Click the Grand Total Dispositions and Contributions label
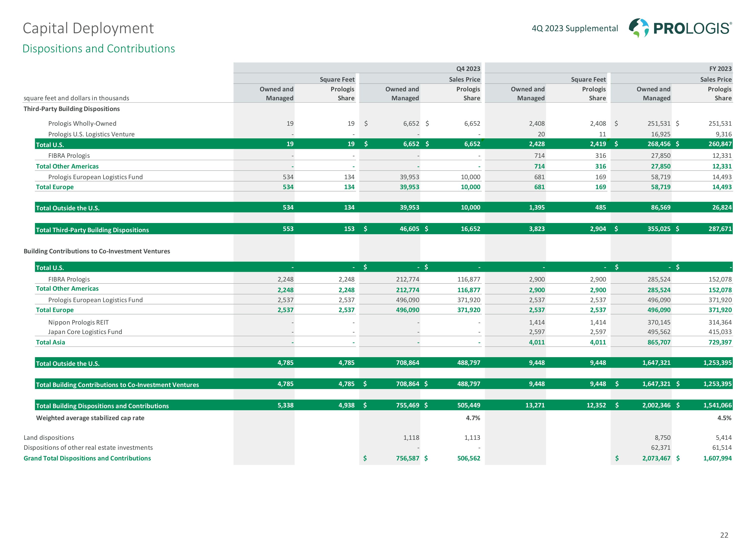This screenshot has width=747, height=560. (87, 458)
